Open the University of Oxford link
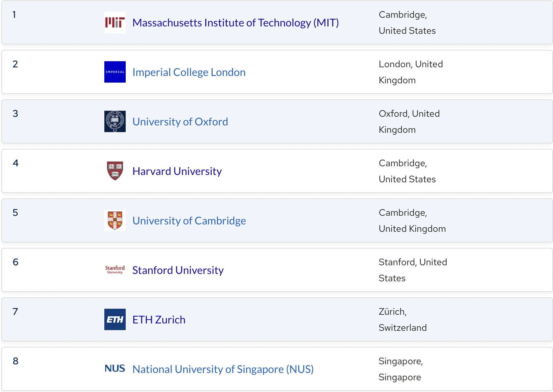This screenshot has width=553, height=392. click(180, 122)
